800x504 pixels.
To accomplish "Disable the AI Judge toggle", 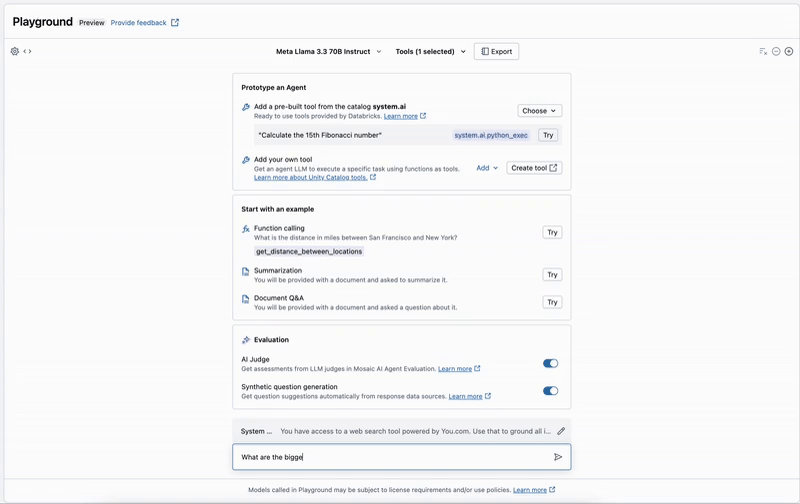I will [x=550, y=363].
